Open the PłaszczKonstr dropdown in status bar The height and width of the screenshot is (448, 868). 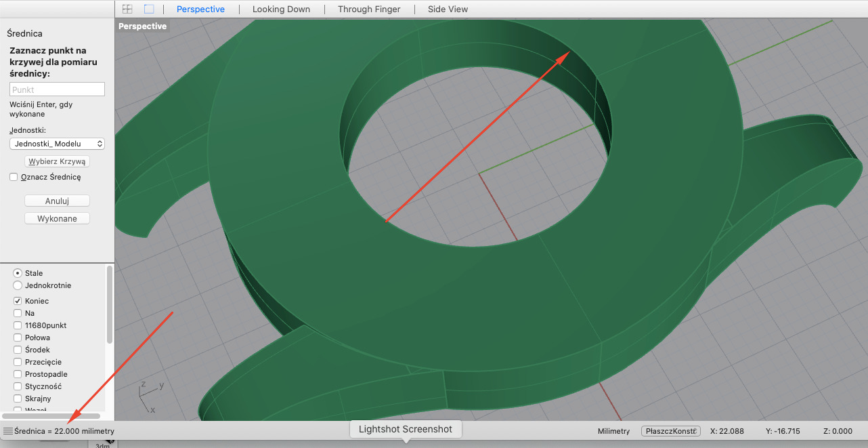670,431
